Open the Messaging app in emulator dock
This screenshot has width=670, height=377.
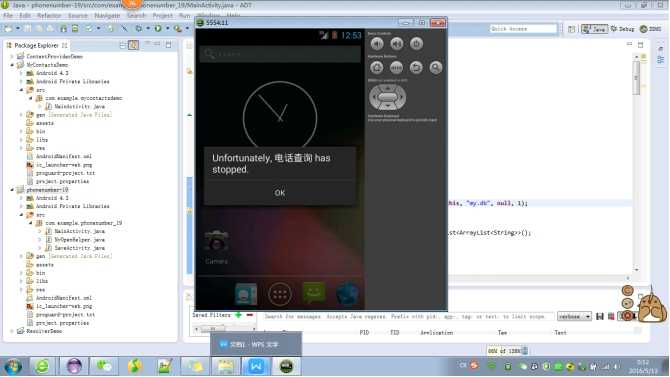coord(314,294)
